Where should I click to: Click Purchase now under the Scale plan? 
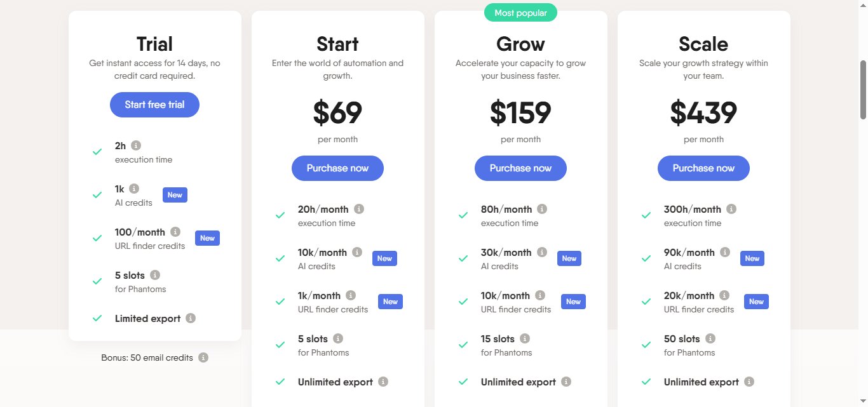click(703, 168)
